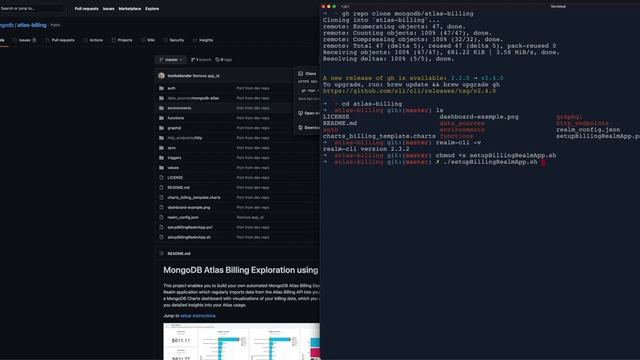This screenshot has width=640, height=360.
Task: Click the folder icon beside environments
Action: tap(161, 108)
